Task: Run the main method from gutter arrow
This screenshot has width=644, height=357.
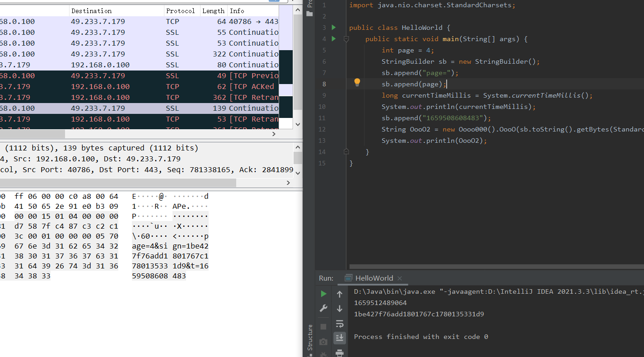Action: [334, 39]
